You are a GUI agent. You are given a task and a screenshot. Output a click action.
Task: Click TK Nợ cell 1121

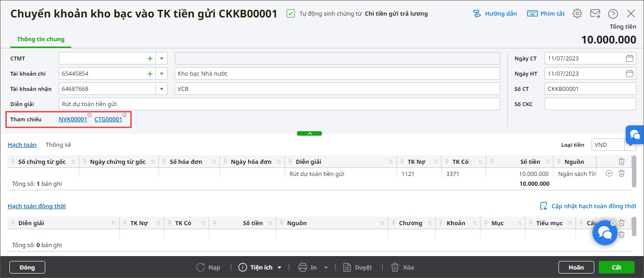(419, 174)
